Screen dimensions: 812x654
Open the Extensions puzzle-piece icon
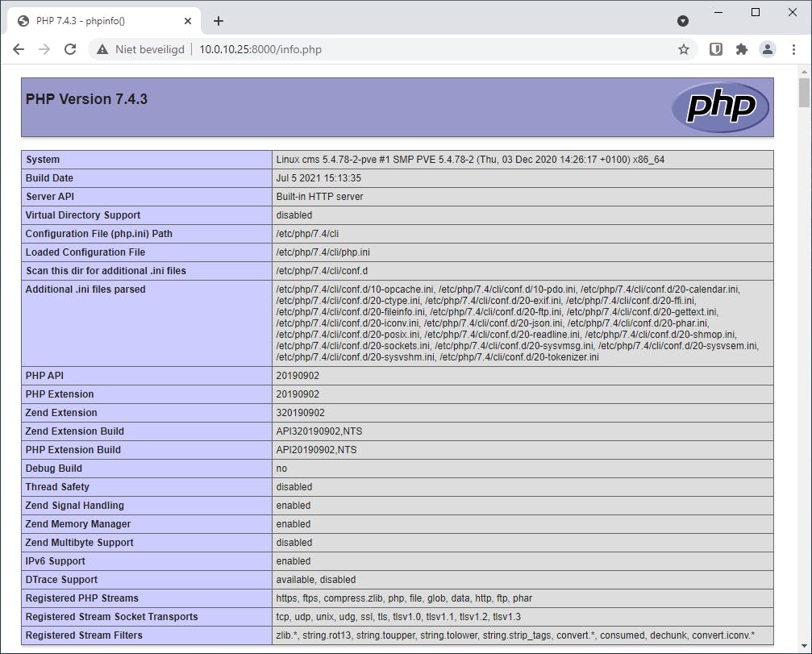tap(741, 49)
